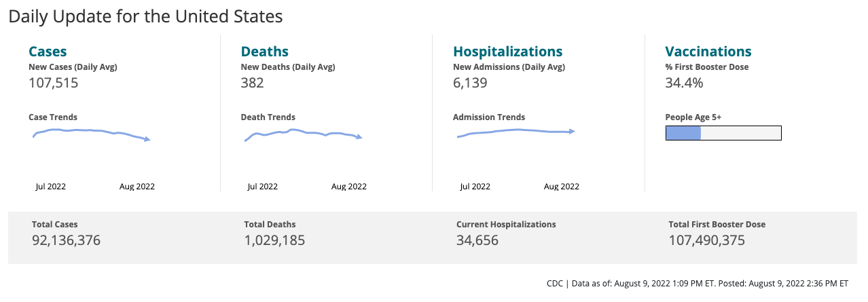This screenshot has width=868, height=302.
Task: Click the New Deaths daily average 382
Action: coord(253,83)
